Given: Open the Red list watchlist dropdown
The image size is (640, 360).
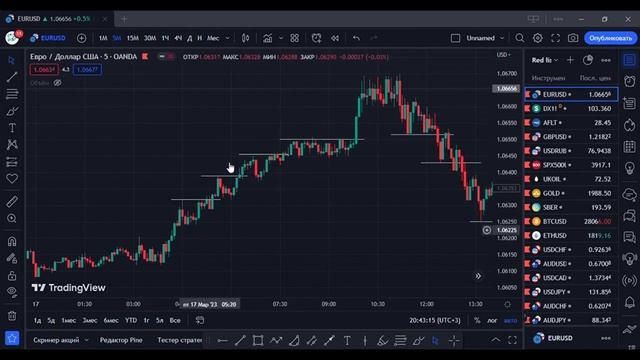Looking at the screenshot, I should click(x=544, y=60).
